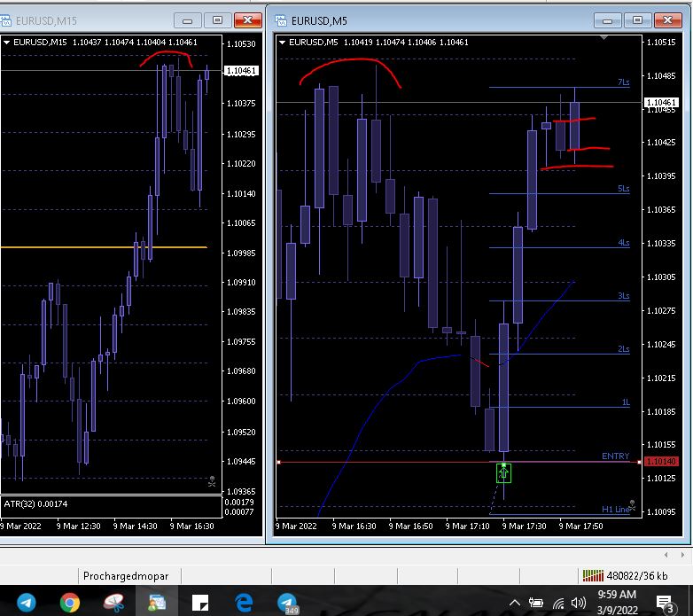Click the 5Ls level label
The height and width of the screenshot is (616, 693).
coord(623,189)
